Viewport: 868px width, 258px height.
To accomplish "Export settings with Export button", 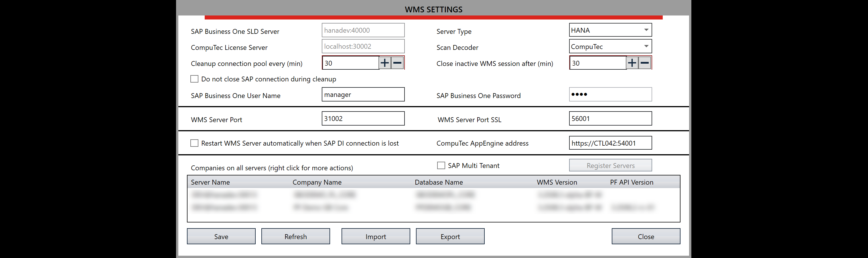I will [x=450, y=236].
